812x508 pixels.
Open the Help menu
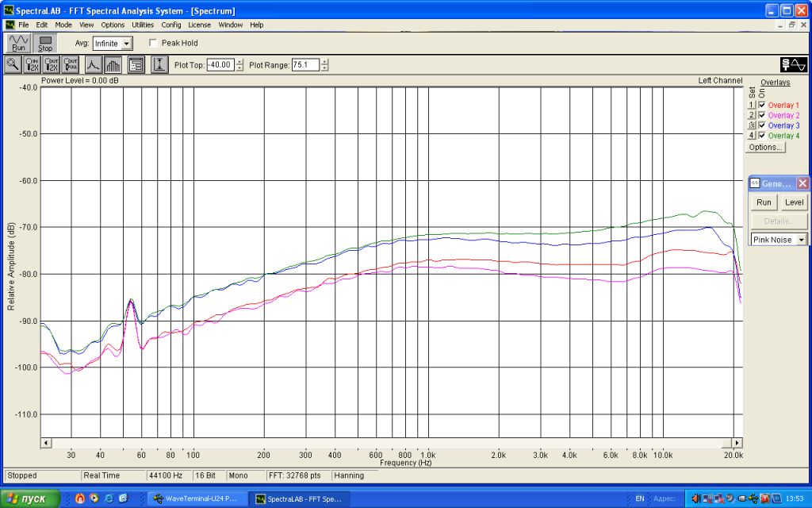click(257, 25)
